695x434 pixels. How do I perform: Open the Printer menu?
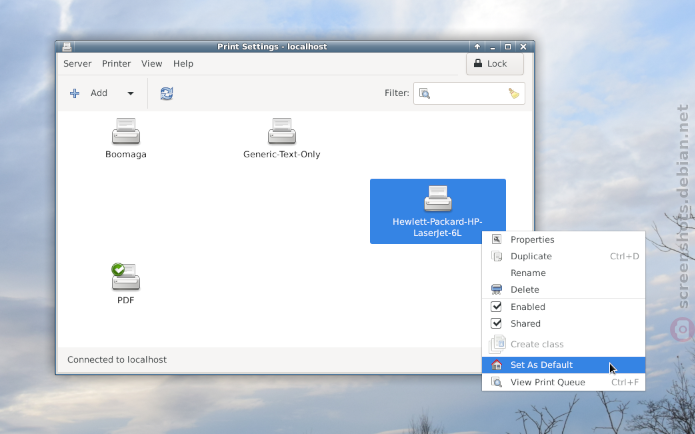[x=116, y=64]
